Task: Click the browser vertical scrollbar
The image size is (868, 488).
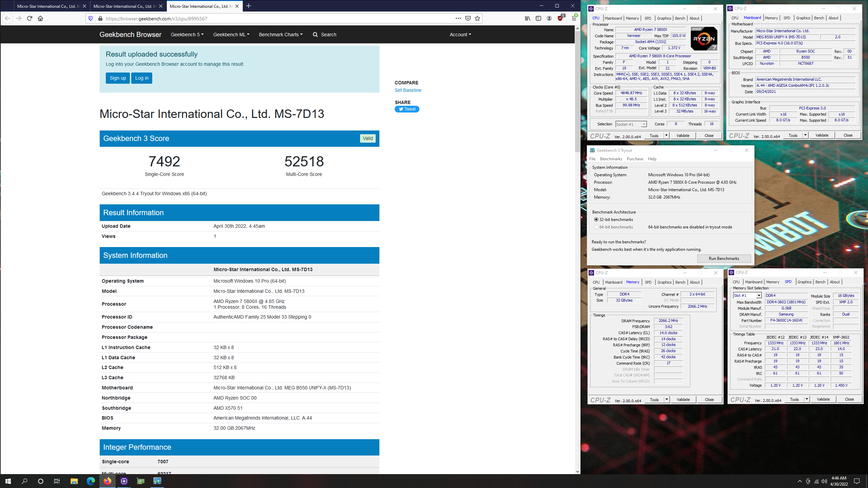Action: (577, 91)
